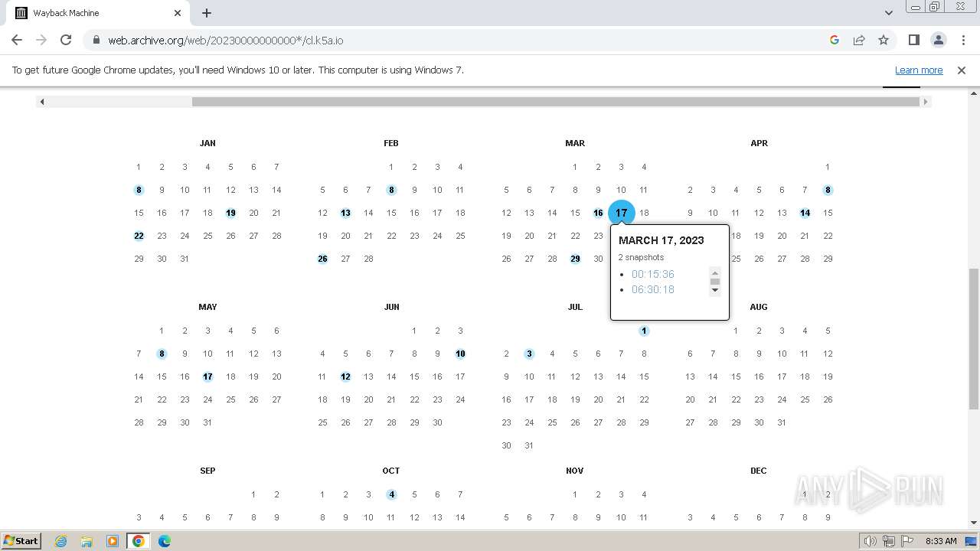
Task: Click right arrow of timeline scrollbar
Action: click(925, 102)
